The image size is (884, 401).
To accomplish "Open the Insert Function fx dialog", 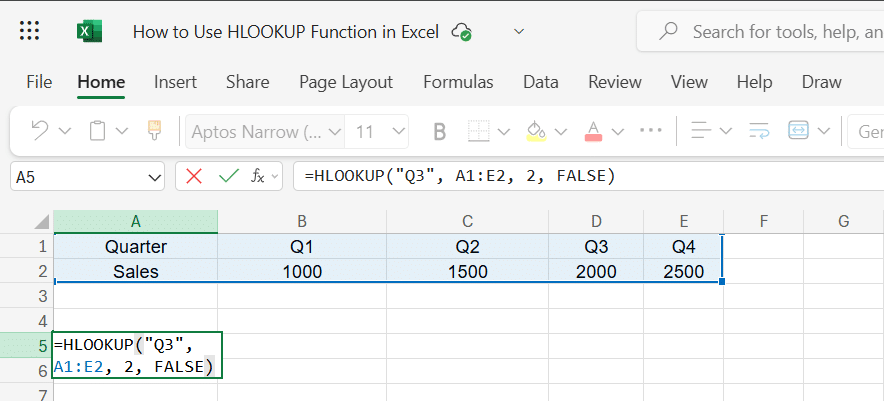I will (258, 176).
